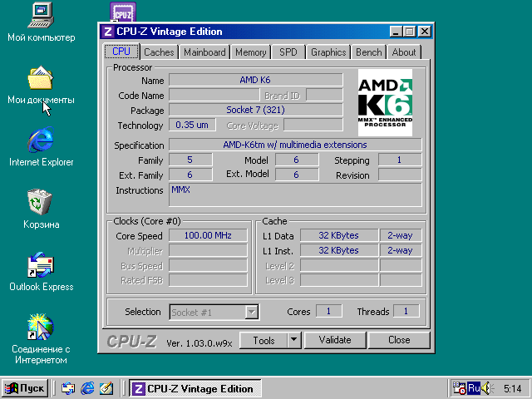Expand the Tools dropdown arrow
This screenshot has width=532, height=399.
294,340
